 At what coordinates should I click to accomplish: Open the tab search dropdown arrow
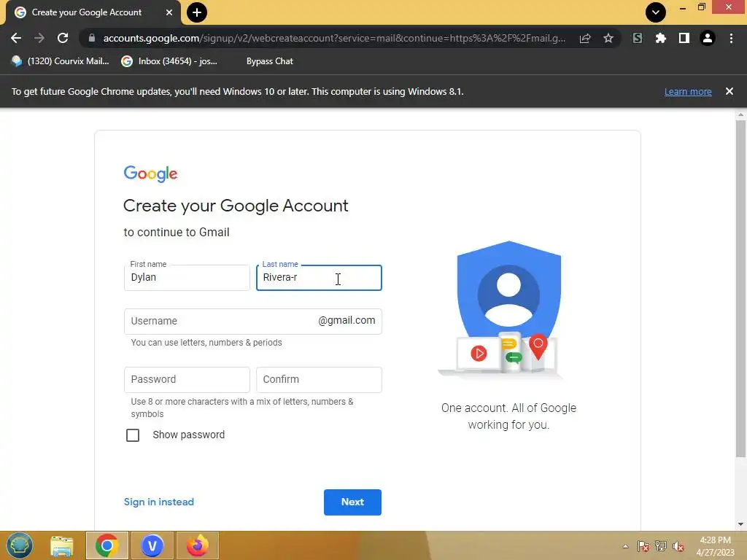[x=656, y=12]
